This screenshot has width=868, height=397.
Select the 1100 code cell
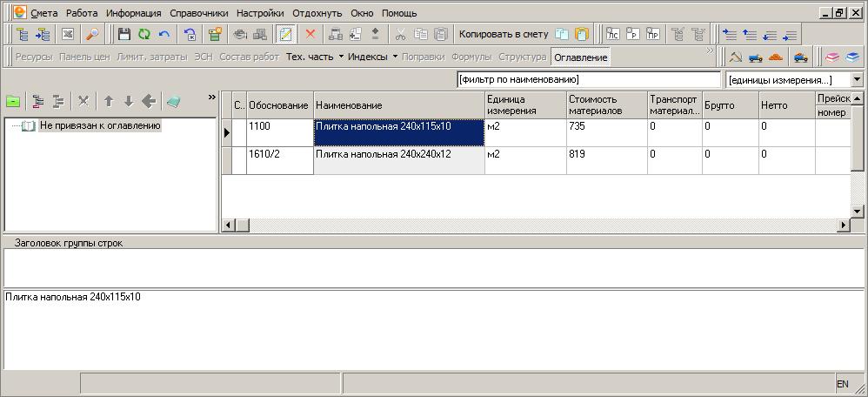click(280, 132)
